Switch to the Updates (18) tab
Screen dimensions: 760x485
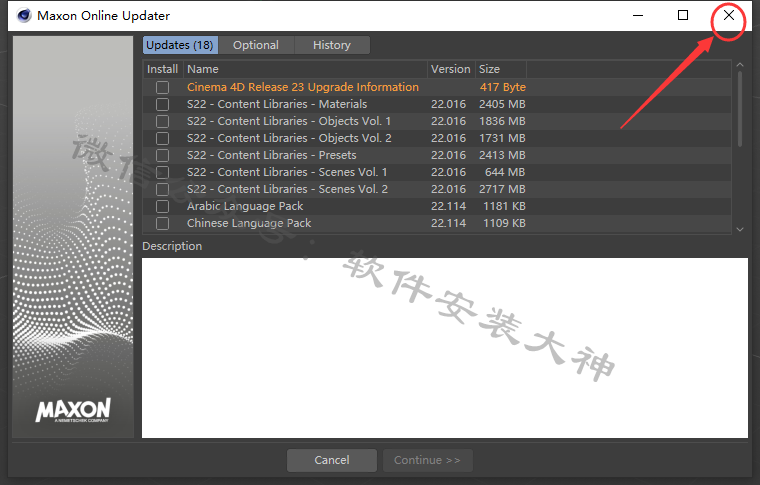180,45
